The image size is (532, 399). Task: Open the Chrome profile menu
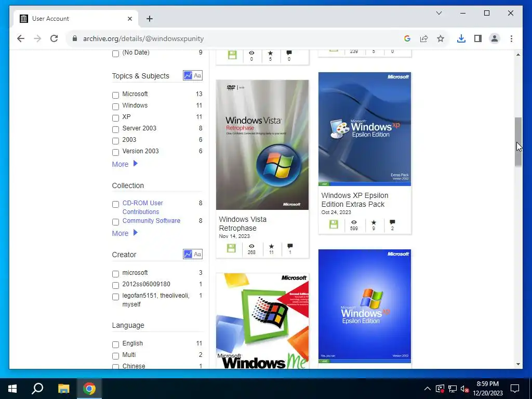(x=495, y=38)
